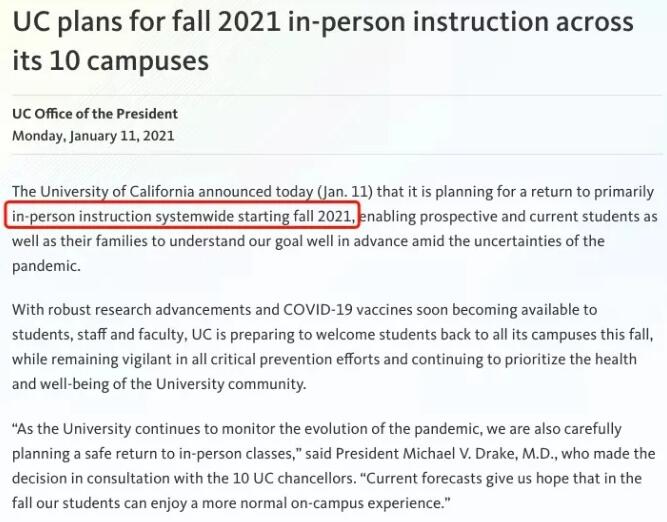Click "University community." at end of second paragraph

pyautogui.click(x=231, y=384)
